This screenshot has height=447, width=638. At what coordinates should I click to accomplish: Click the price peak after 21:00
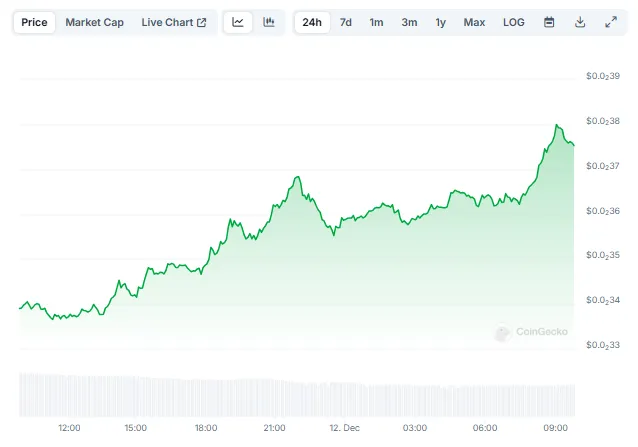click(x=297, y=178)
